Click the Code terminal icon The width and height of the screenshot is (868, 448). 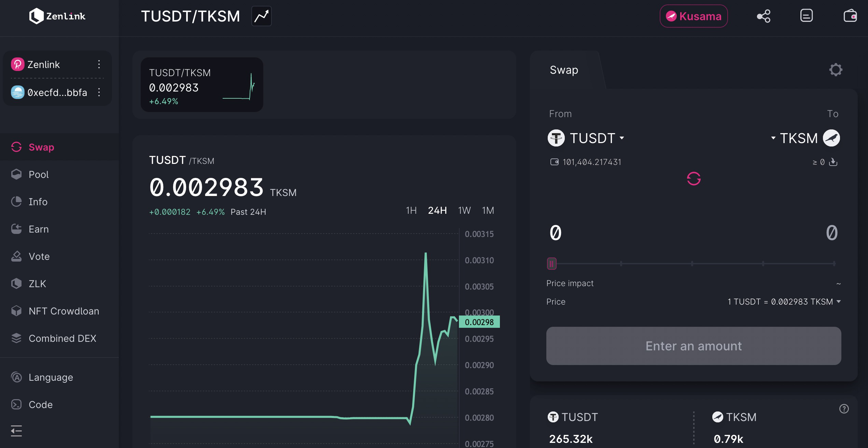click(16, 404)
